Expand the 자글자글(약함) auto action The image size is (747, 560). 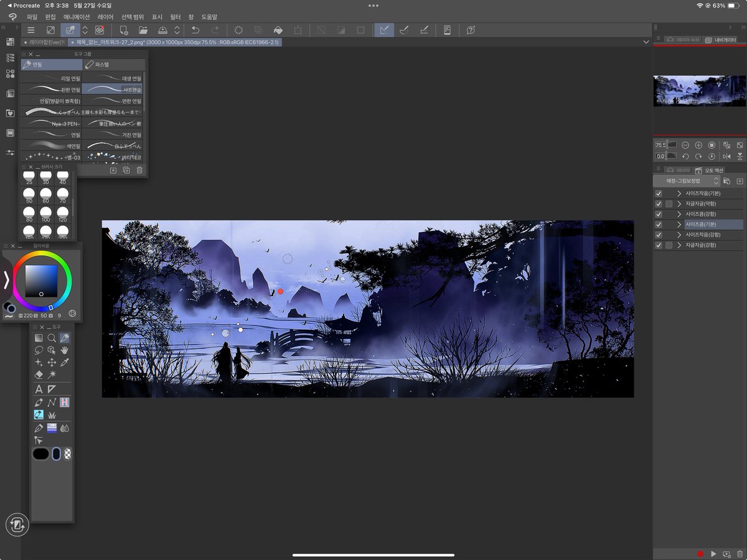click(x=680, y=203)
